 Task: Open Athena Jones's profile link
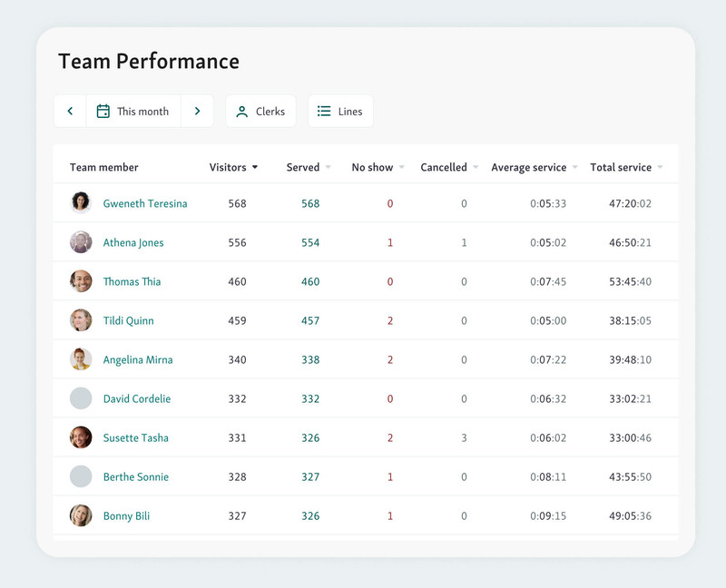point(132,243)
